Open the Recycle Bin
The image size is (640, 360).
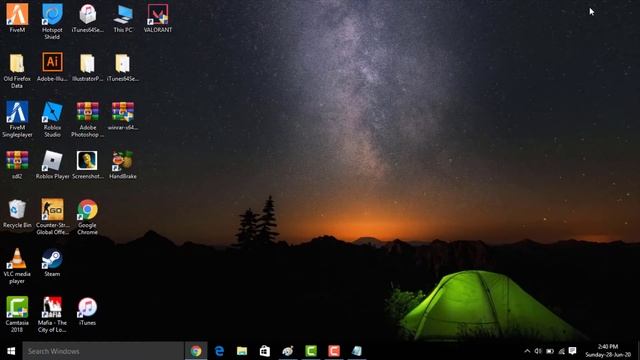(x=17, y=213)
